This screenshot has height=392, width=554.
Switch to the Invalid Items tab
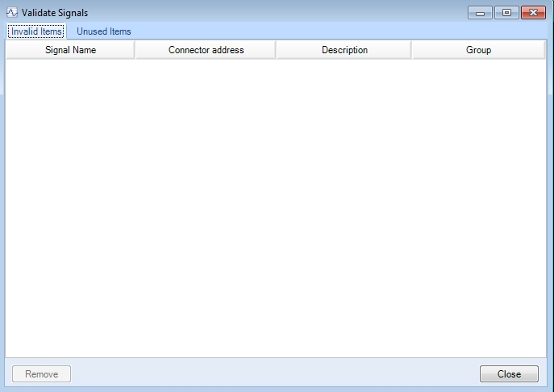[x=37, y=31]
